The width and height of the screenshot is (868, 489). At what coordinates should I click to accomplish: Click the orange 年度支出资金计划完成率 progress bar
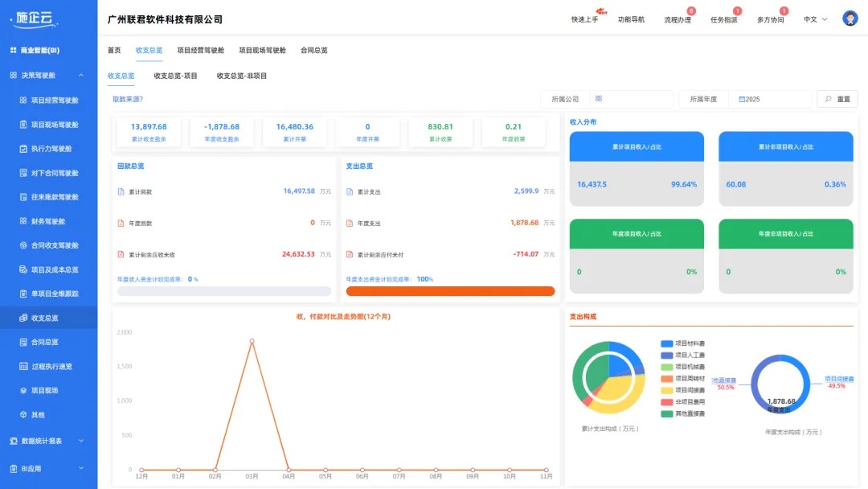(449, 290)
